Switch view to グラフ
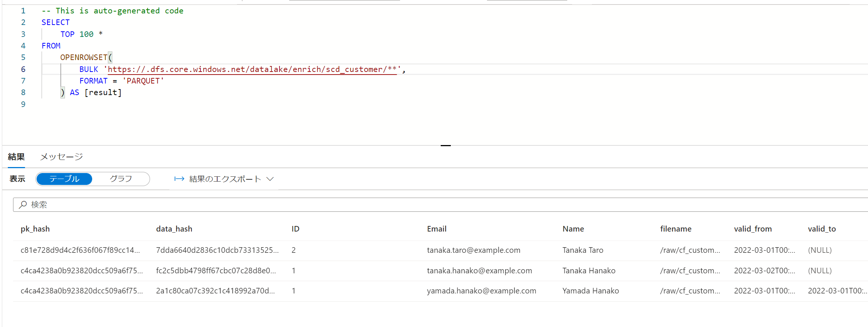The height and width of the screenshot is (327, 868). [x=121, y=179]
